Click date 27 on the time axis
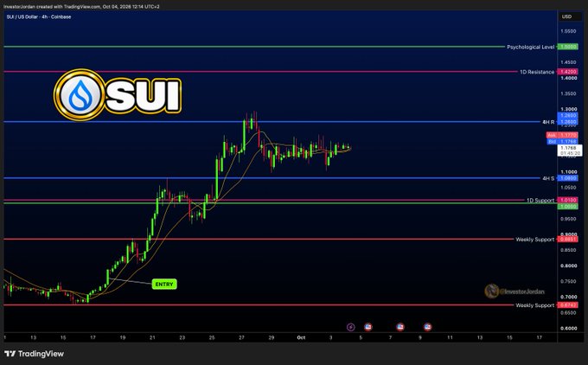This screenshot has height=365, width=588. coord(241,337)
